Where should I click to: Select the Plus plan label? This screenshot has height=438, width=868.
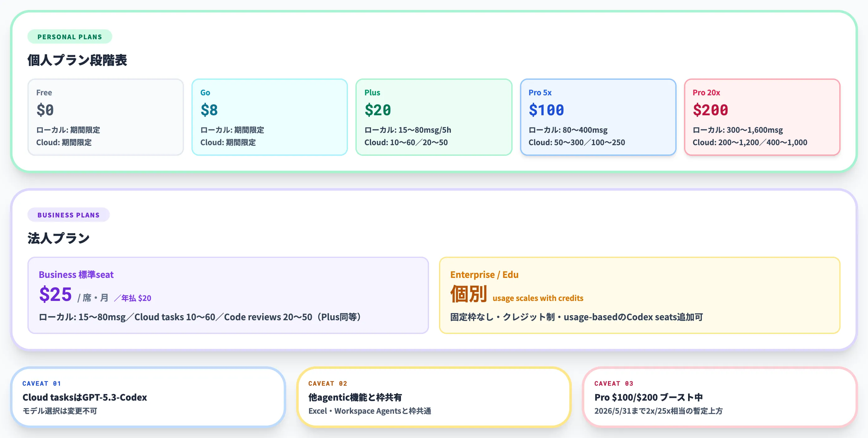click(372, 93)
